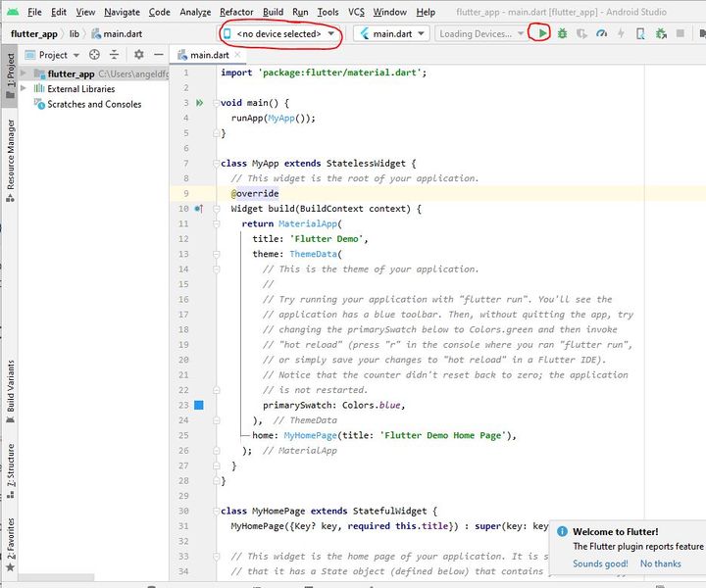Click the run gutter icon beside void main()
This screenshot has height=588, width=706.
(x=199, y=103)
